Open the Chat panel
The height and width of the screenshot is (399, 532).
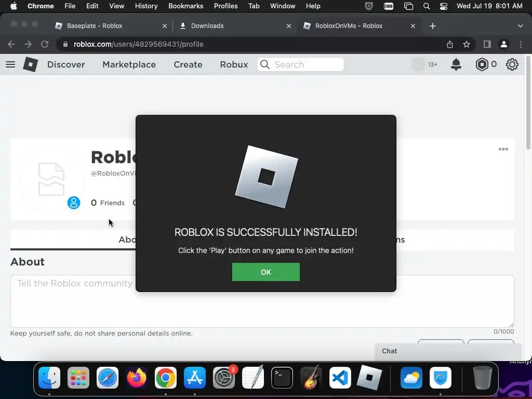tap(448, 351)
